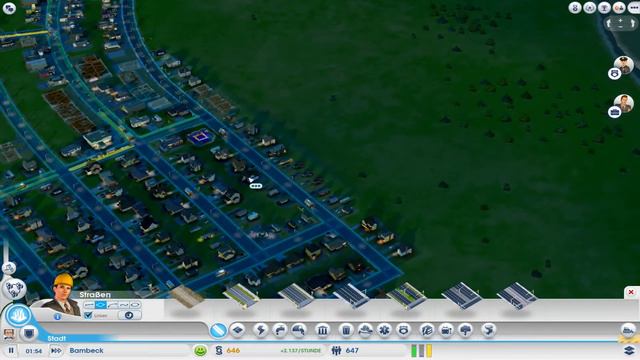Click the briefcase alert bubble
This screenshot has height=360, width=640.
pos(615,112)
